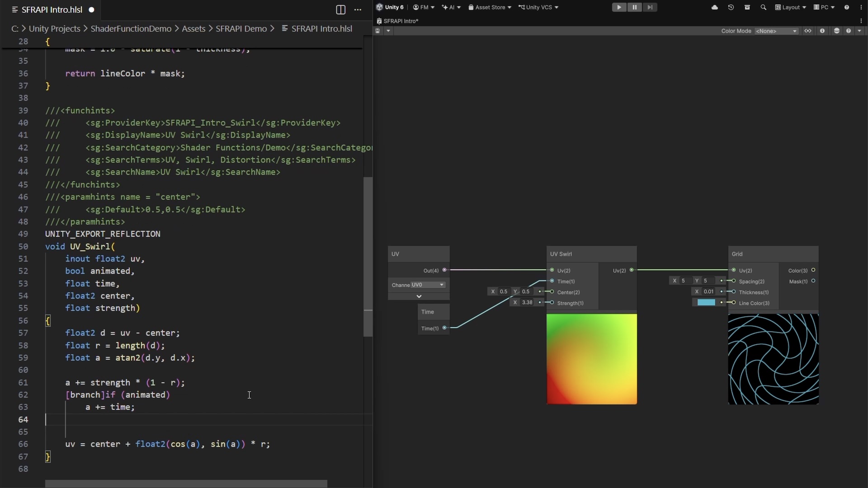The image size is (868, 488).
Task: Click the UV Swirl node title
Action: pyautogui.click(x=561, y=254)
